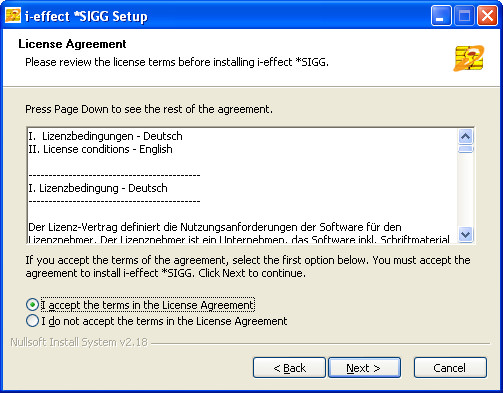Viewport: 503px width, 393px height.
Task: Click the Next > button
Action: click(x=364, y=368)
